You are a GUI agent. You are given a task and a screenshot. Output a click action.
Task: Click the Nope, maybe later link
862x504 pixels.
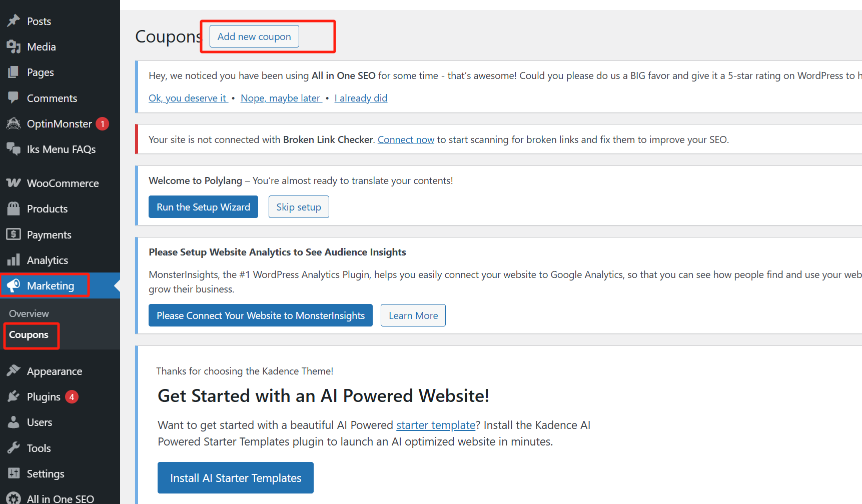[x=281, y=98]
